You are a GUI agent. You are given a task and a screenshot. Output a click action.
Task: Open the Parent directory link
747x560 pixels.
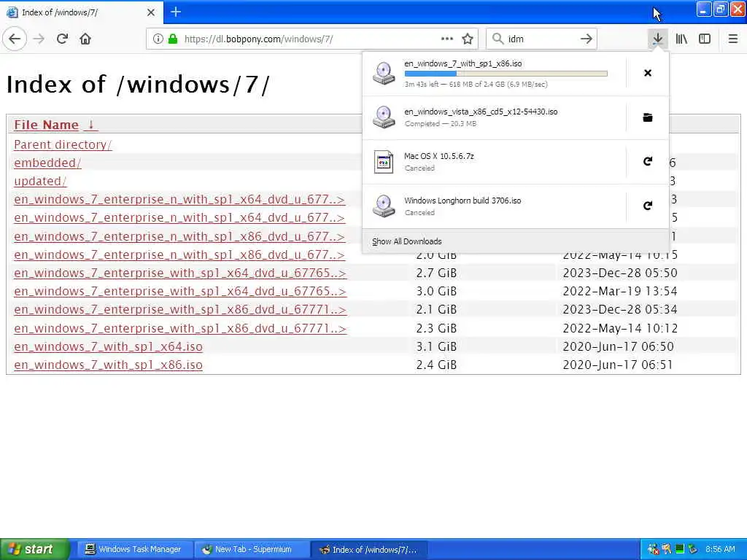tap(63, 144)
